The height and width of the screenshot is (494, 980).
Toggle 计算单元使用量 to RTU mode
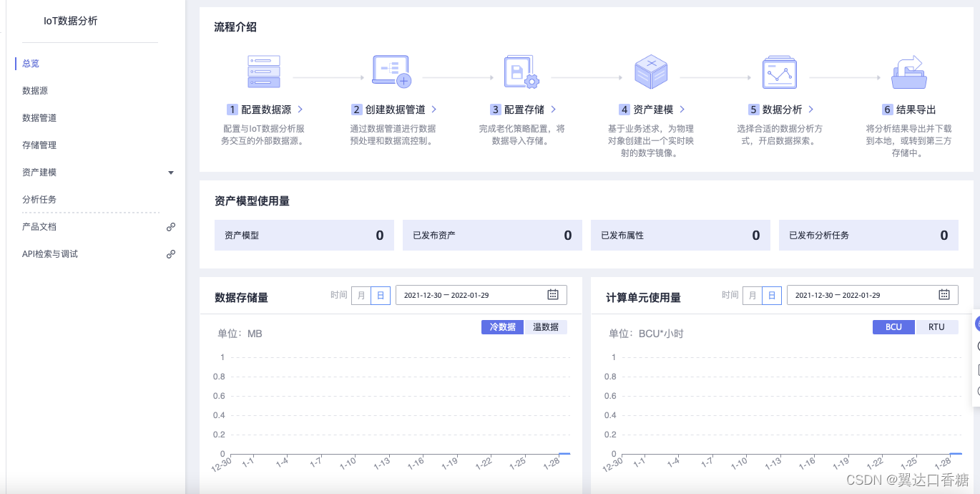(937, 326)
